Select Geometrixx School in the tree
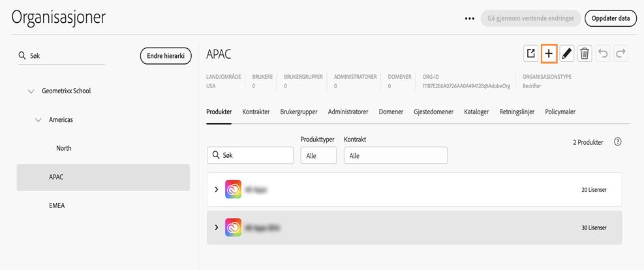 tap(66, 91)
